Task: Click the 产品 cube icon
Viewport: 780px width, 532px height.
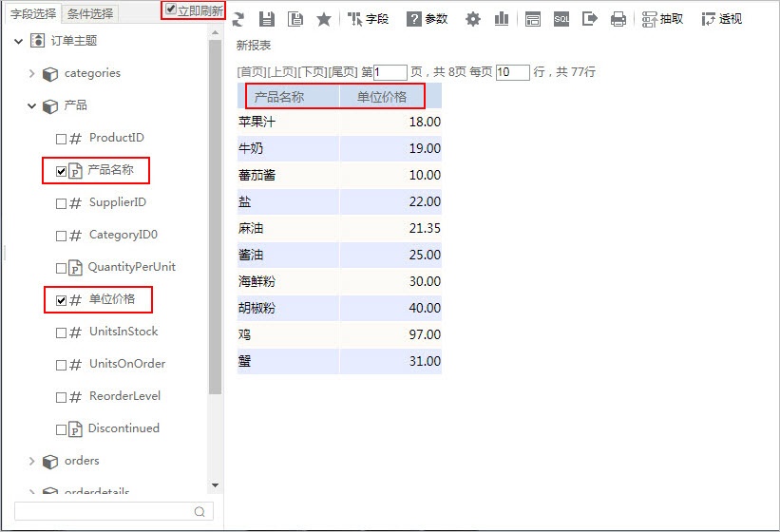Action: click(x=49, y=106)
